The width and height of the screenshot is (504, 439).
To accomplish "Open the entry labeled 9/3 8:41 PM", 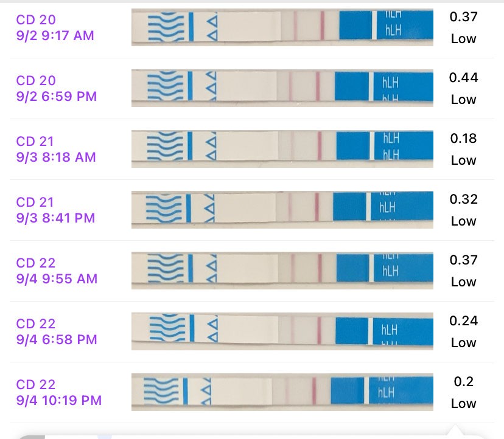I will pos(56,218).
